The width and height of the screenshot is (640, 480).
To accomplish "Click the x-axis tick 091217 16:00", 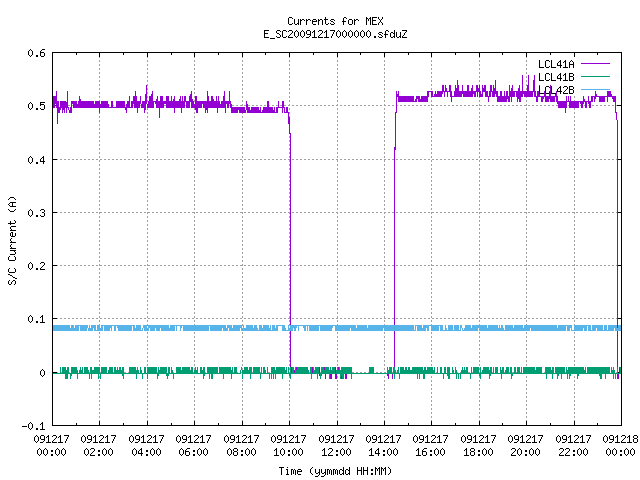I will pos(431,445).
